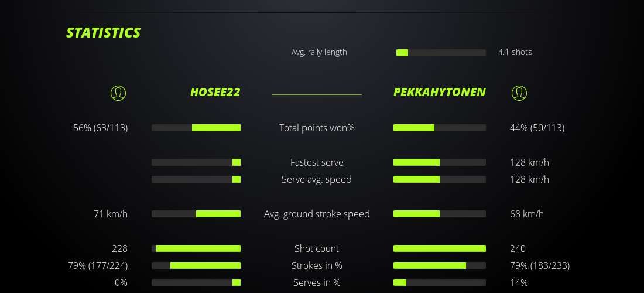Click PEKKAHYTONEN's Total points won bar
This screenshot has height=293, width=644.
(x=439, y=128)
